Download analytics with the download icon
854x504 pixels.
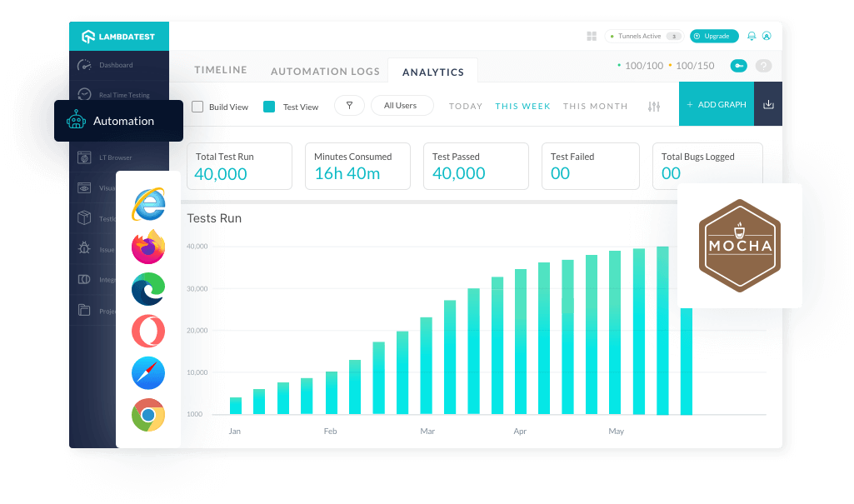pyautogui.click(x=768, y=104)
